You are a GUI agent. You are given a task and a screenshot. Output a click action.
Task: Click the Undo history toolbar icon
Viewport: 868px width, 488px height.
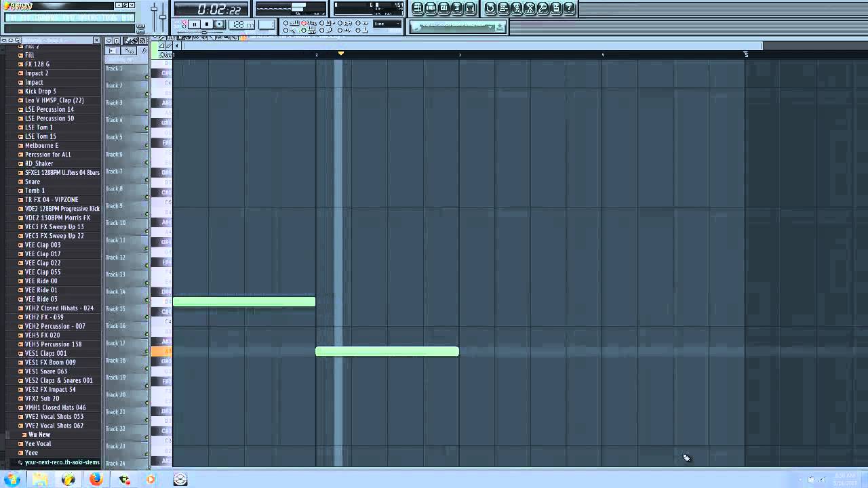point(490,8)
